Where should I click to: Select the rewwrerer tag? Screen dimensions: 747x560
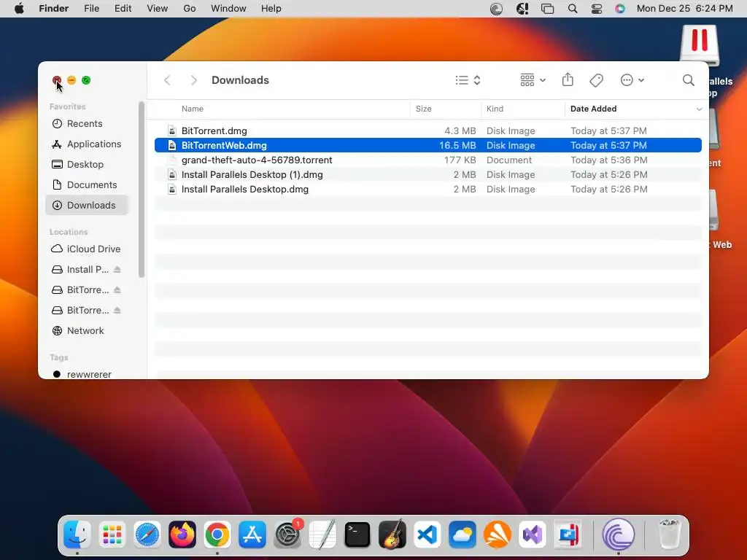click(87, 374)
